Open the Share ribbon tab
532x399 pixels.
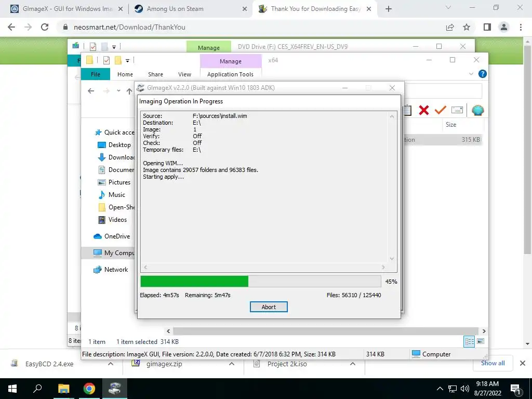coord(155,74)
